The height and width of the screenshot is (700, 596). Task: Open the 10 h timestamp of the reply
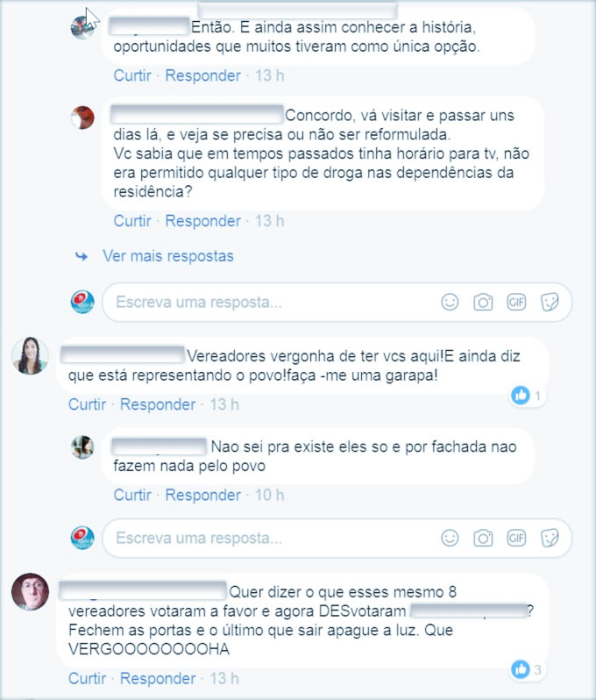269,495
